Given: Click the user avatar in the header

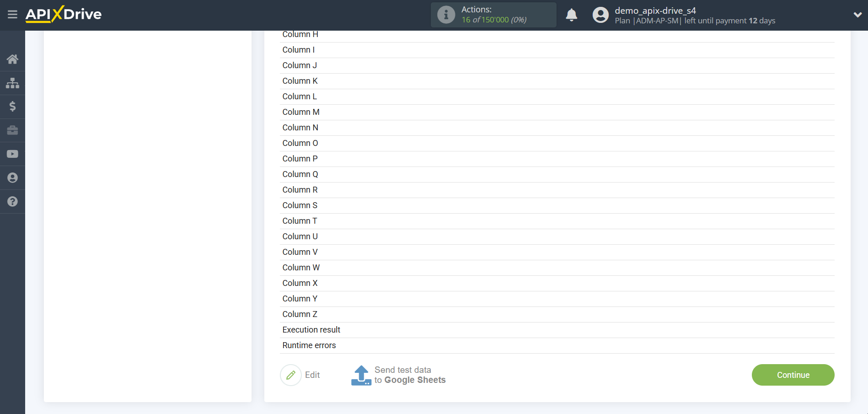Looking at the screenshot, I should pyautogui.click(x=600, y=15).
